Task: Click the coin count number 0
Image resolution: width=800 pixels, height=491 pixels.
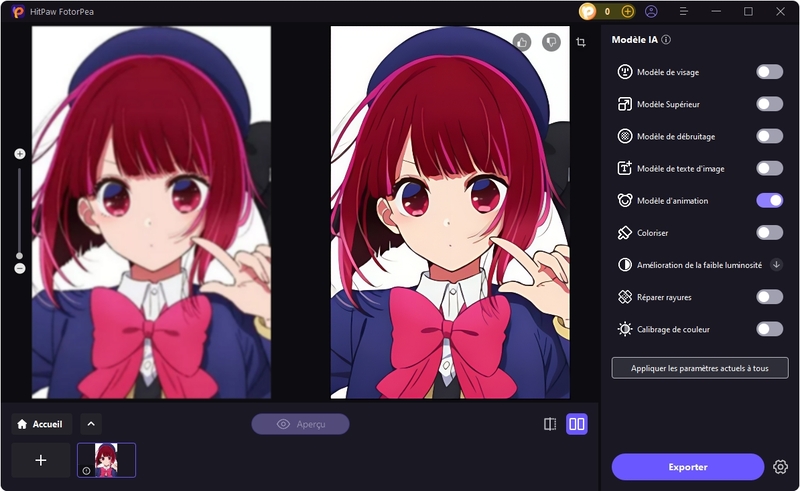Action: (607, 11)
